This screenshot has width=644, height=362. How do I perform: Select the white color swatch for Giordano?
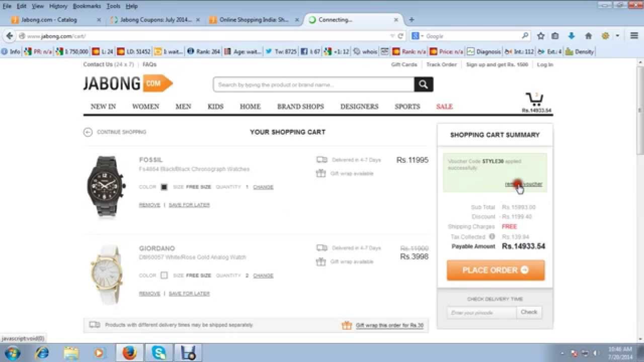164,276
